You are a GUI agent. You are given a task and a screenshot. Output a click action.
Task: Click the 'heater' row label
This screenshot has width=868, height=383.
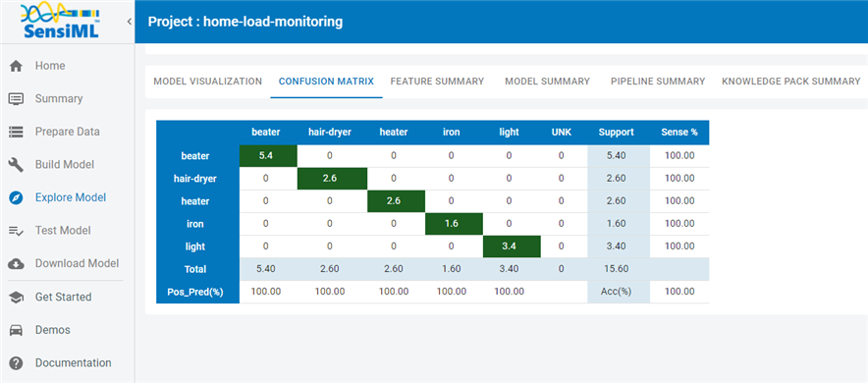tap(195, 201)
